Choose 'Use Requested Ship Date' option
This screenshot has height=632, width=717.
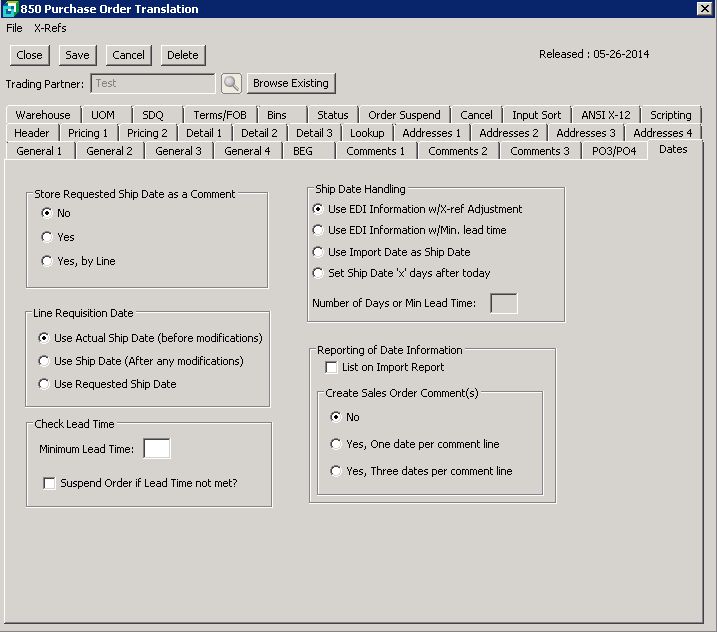click(x=43, y=384)
